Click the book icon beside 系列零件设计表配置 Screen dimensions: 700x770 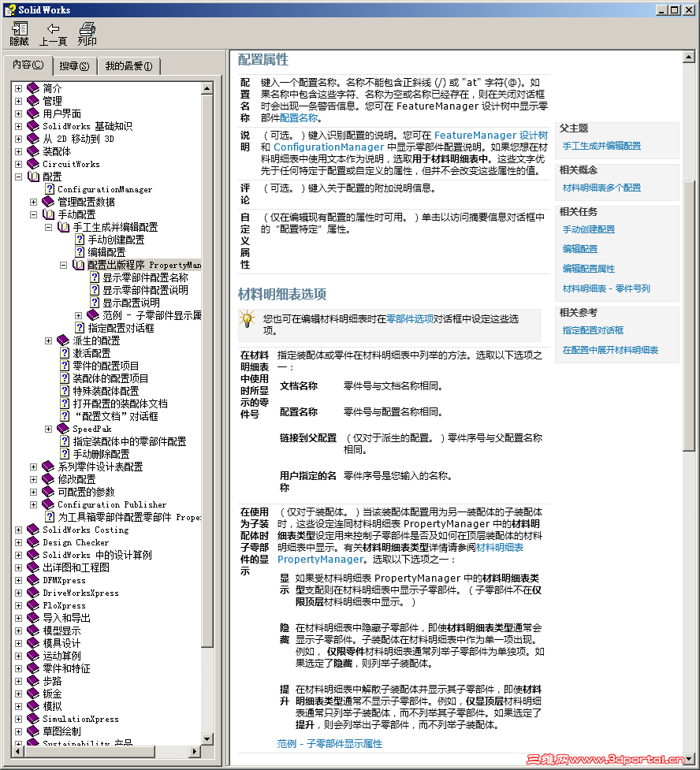[48, 467]
